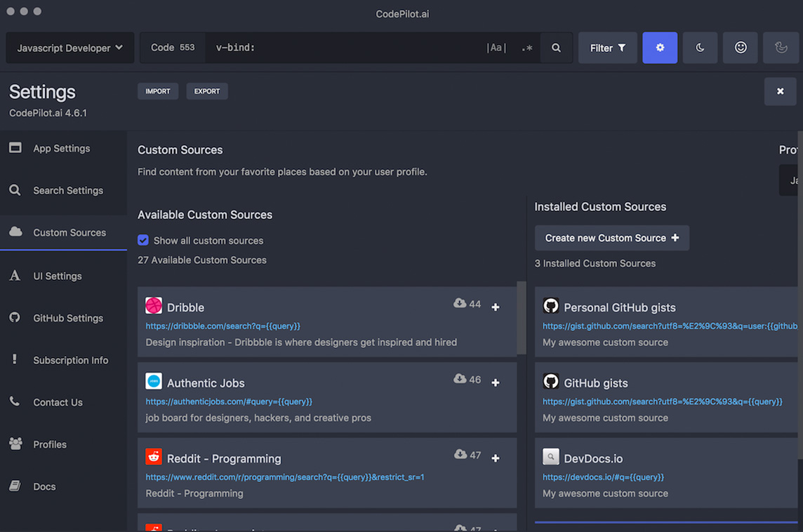Select the Dribble card title
Image resolution: width=803 pixels, height=532 pixels.
tap(185, 307)
